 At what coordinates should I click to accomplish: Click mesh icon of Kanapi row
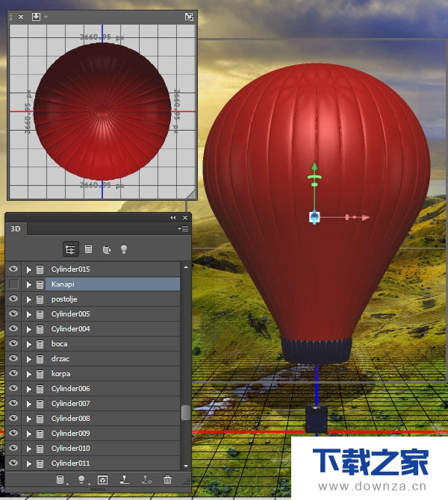(x=40, y=284)
